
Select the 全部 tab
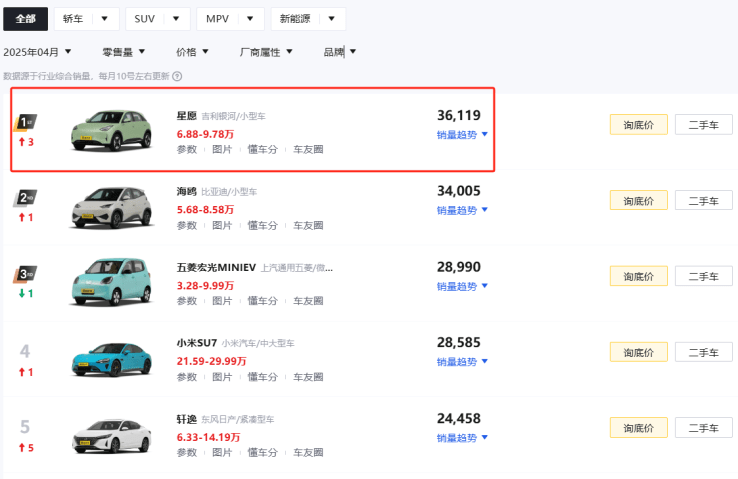[25, 19]
